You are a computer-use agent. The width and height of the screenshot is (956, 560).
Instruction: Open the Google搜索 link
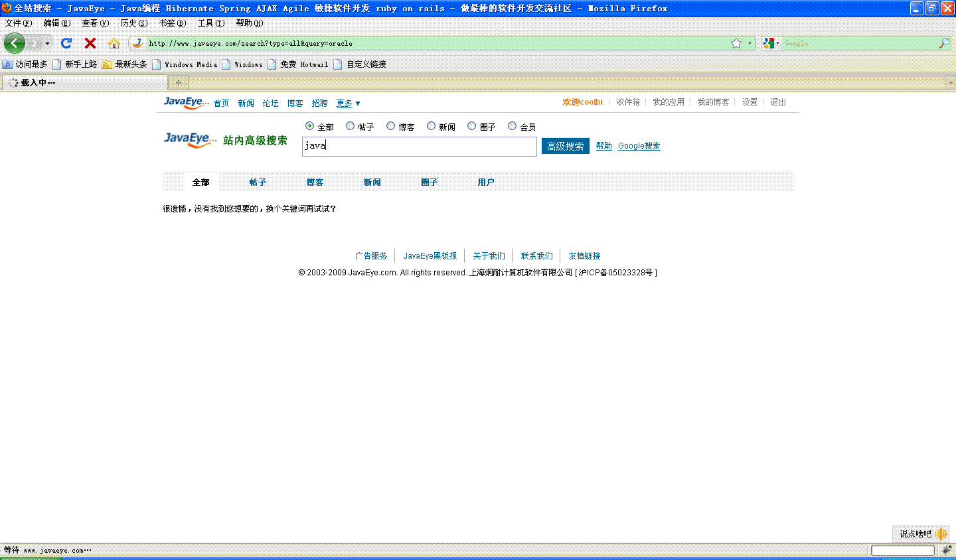pos(639,146)
